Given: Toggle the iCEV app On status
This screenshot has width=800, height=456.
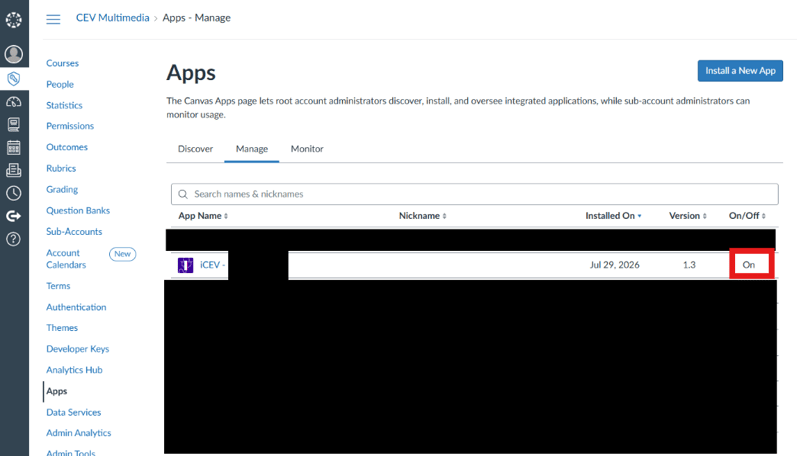Looking at the screenshot, I should (748, 265).
